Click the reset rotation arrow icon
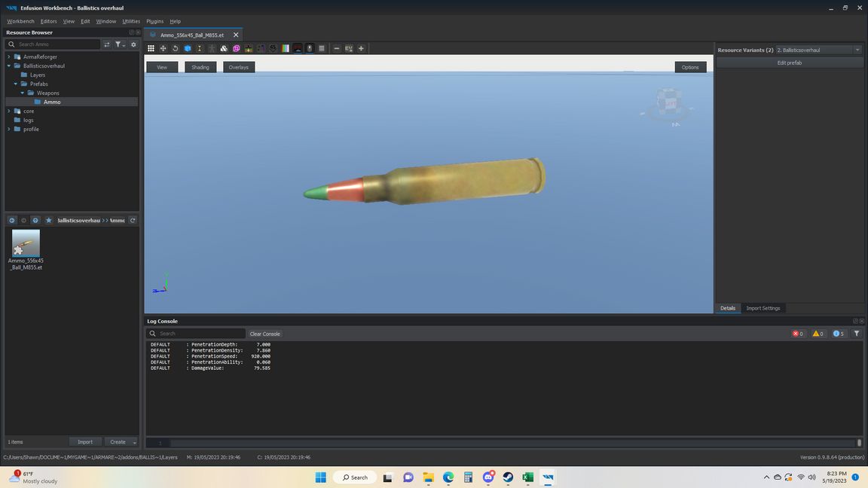The image size is (868, 488). coord(176,48)
